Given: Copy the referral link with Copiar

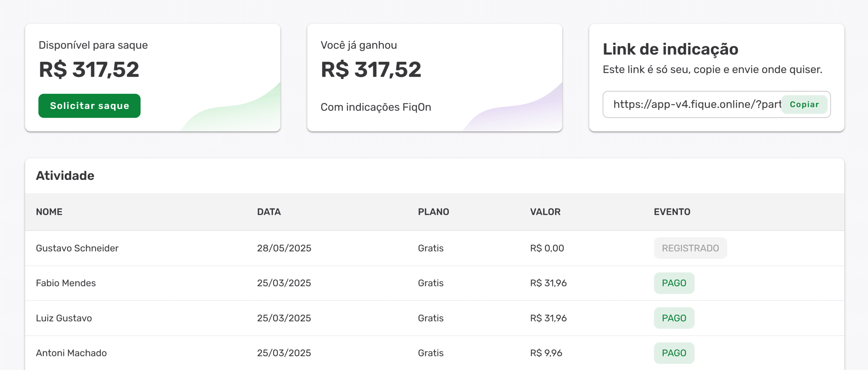Looking at the screenshot, I should [804, 105].
